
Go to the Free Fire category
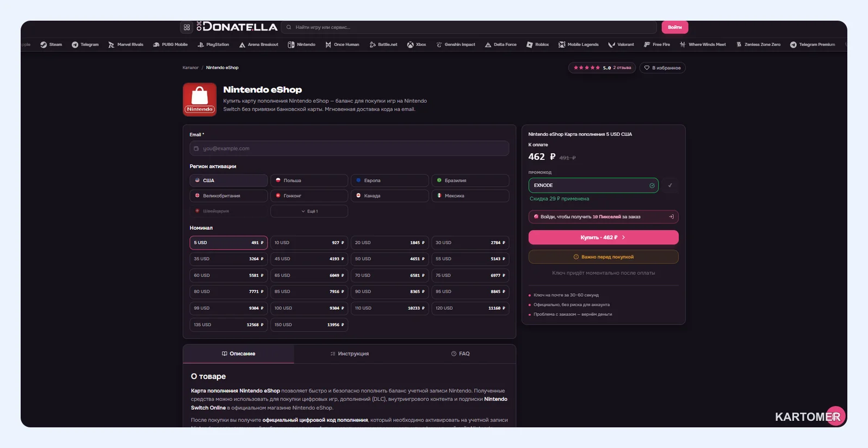pos(657,45)
